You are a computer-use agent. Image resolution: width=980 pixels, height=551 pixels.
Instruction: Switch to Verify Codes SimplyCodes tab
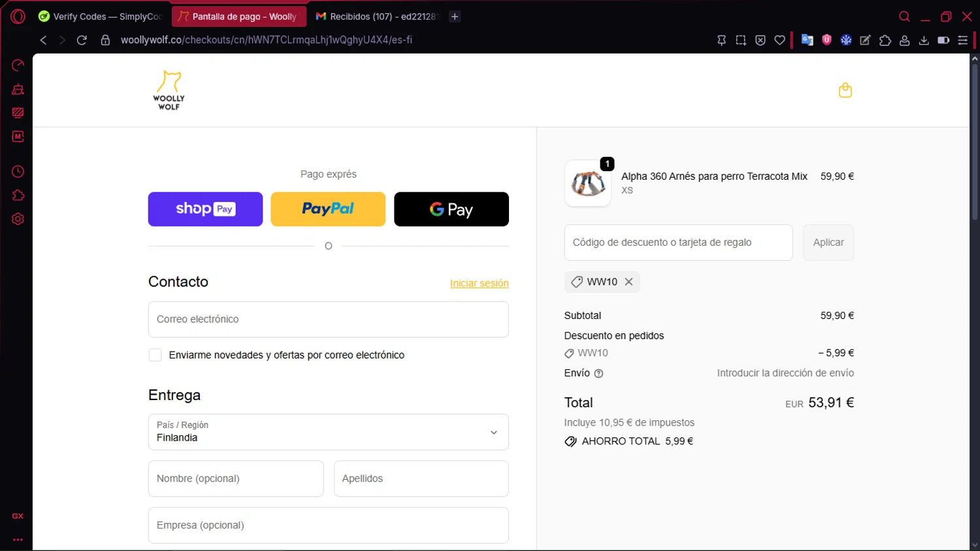100,16
